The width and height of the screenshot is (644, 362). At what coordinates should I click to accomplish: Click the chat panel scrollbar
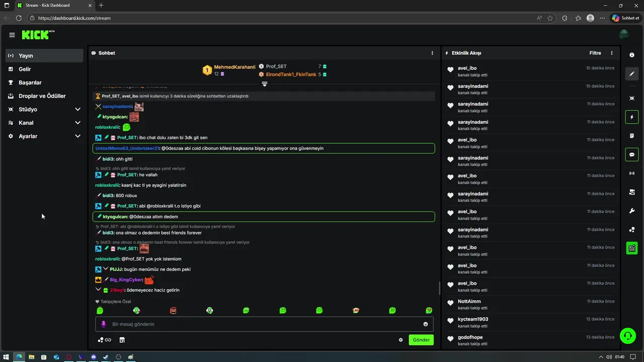click(439, 288)
